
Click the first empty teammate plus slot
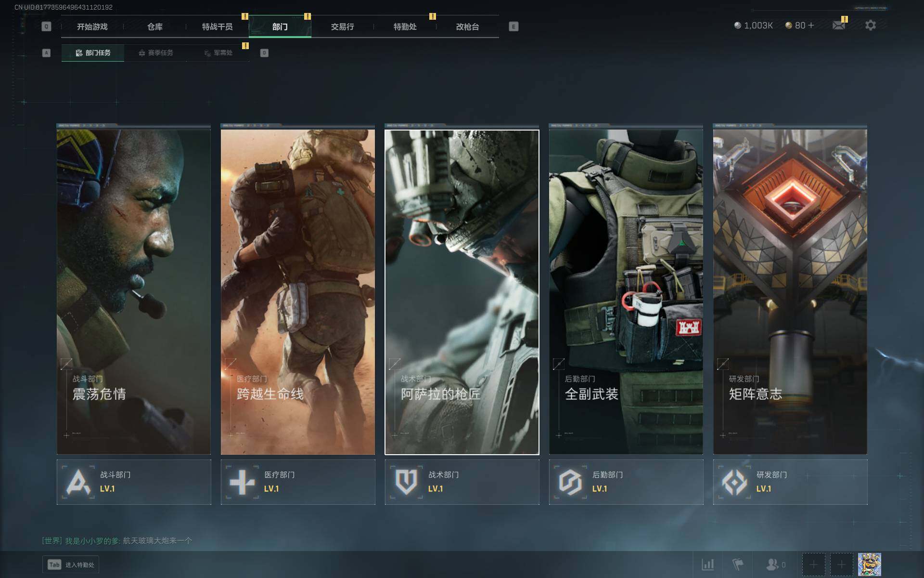813,564
